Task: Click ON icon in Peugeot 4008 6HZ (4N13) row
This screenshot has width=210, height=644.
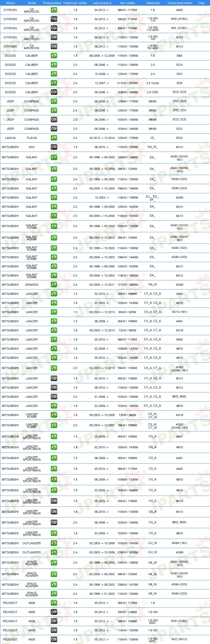Action: point(54,639)
